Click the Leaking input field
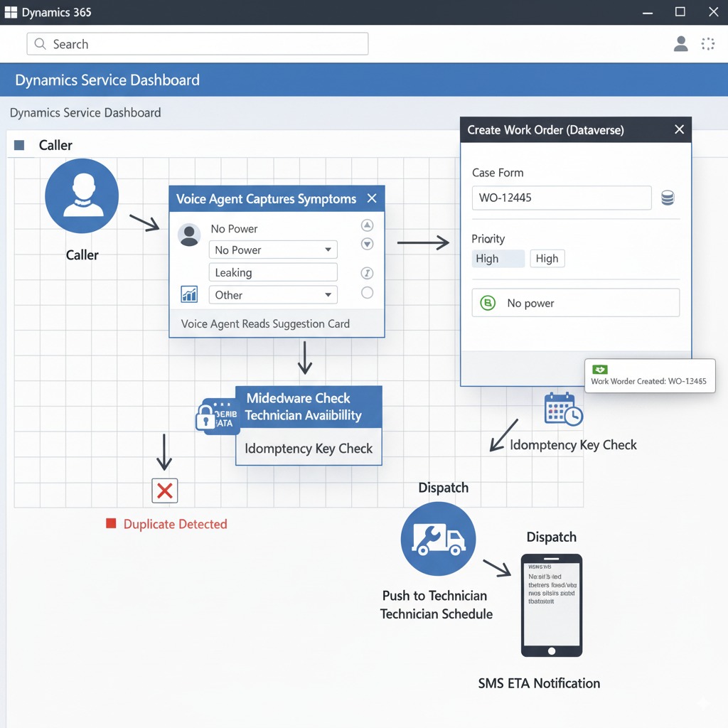728x728 pixels. coord(273,272)
